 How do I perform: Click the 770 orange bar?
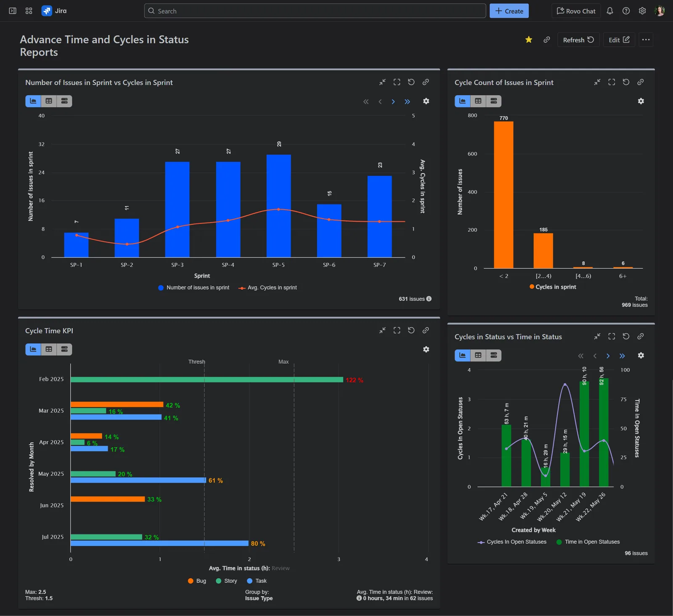coord(503,195)
